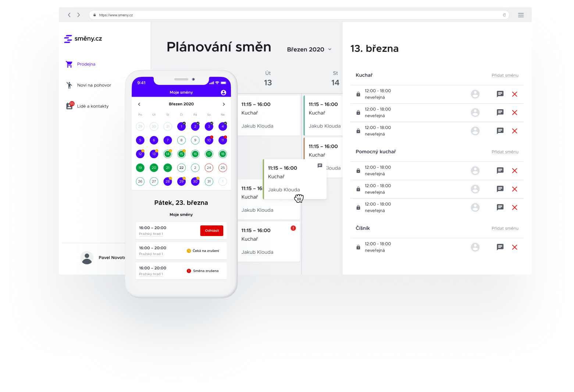Select the Út 13 day column header
This screenshot has width=574, height=392.
[268, 79]
